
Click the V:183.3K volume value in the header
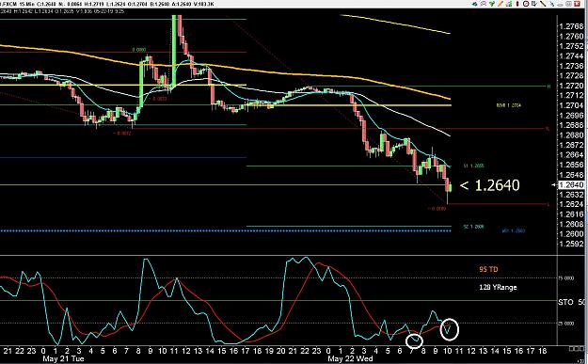click(x=203, y=4)
